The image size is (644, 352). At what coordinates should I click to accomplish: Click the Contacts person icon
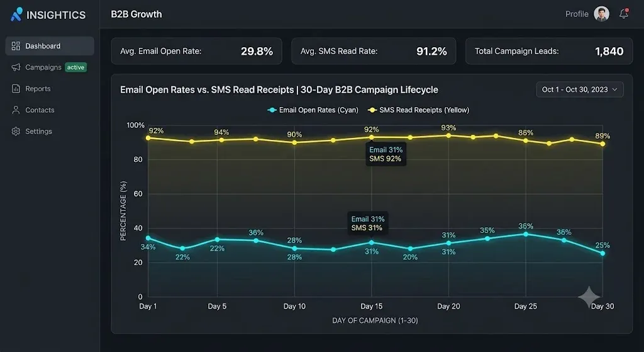click(x=16, y=110)
